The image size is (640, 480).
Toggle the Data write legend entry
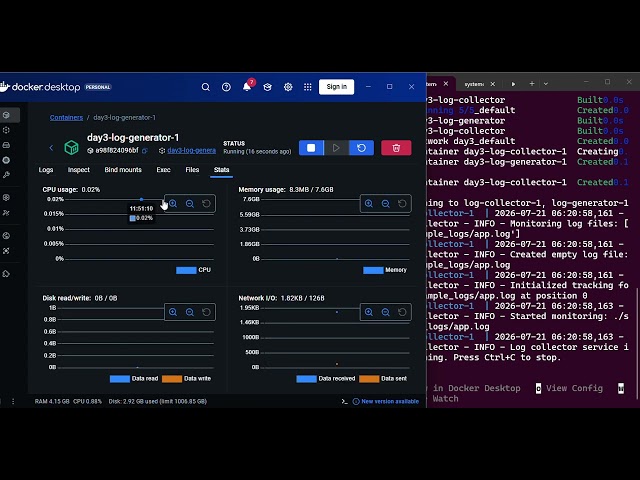[x=187, y=379]
